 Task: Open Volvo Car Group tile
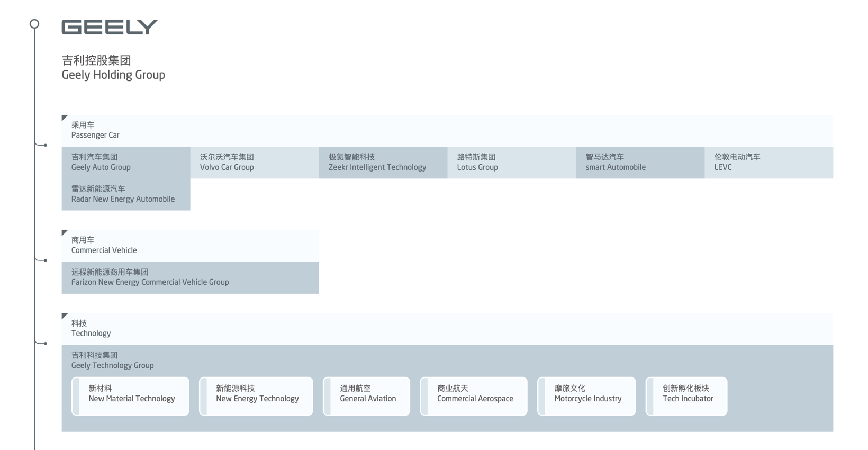254,163
